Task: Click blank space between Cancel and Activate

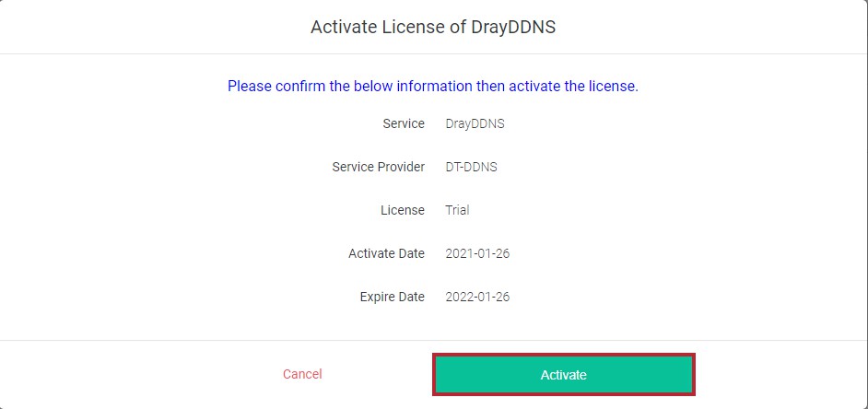Action: tap(378, 375)
